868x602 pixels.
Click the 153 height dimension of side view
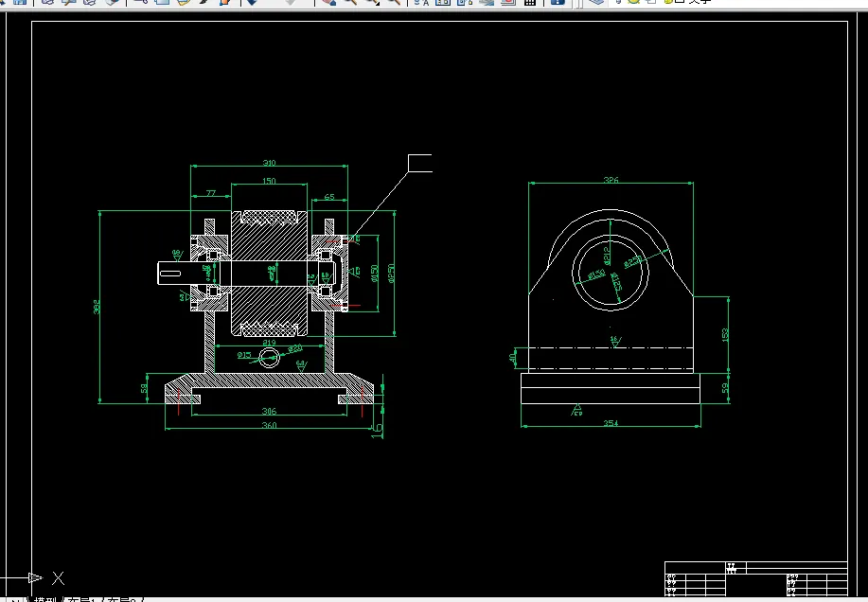pos(726,335)
